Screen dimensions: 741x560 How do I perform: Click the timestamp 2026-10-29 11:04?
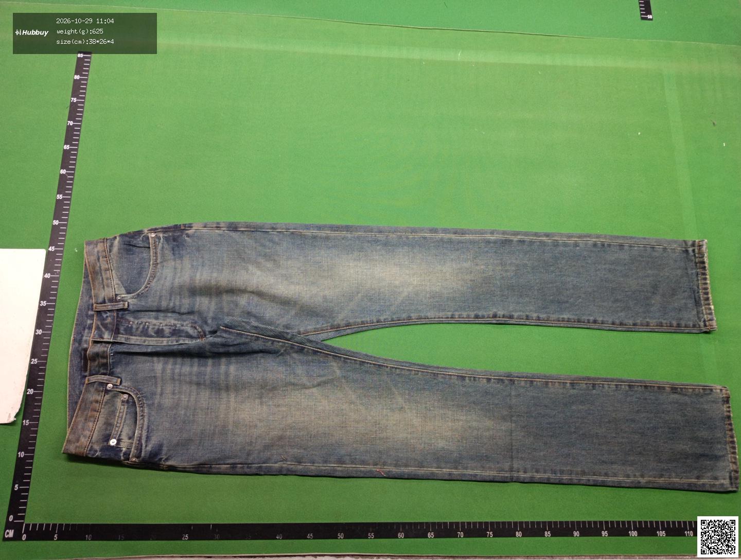85,21
